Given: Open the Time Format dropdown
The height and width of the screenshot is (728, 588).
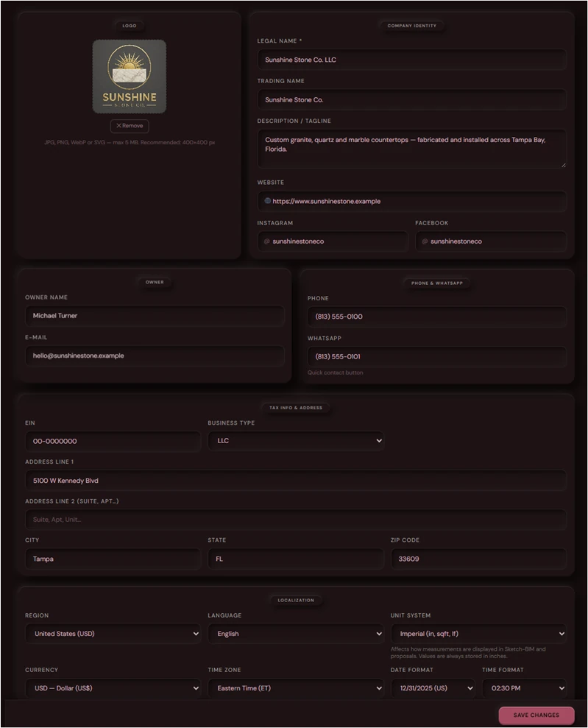Looking at the screenshot, I should tap(525, 688).
